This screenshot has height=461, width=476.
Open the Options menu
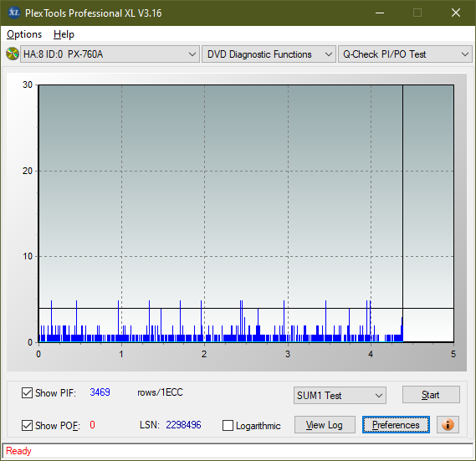[x=24, y=34]
